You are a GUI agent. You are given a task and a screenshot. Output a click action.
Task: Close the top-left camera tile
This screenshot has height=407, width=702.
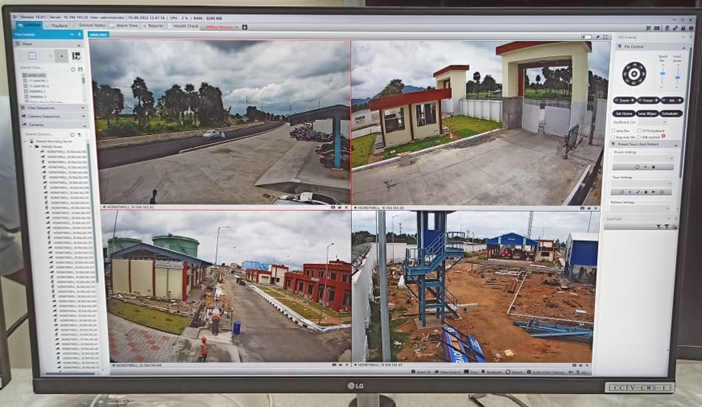tap(346, 208)
